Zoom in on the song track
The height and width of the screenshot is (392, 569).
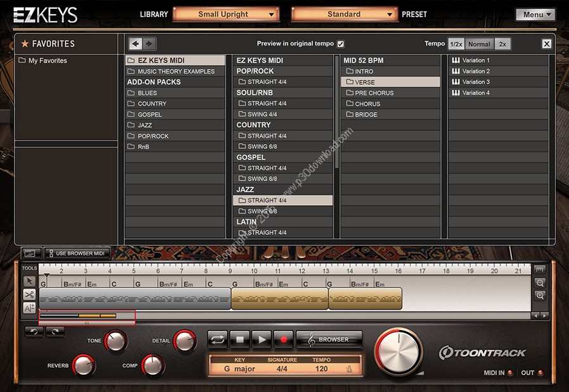[540, 296]
